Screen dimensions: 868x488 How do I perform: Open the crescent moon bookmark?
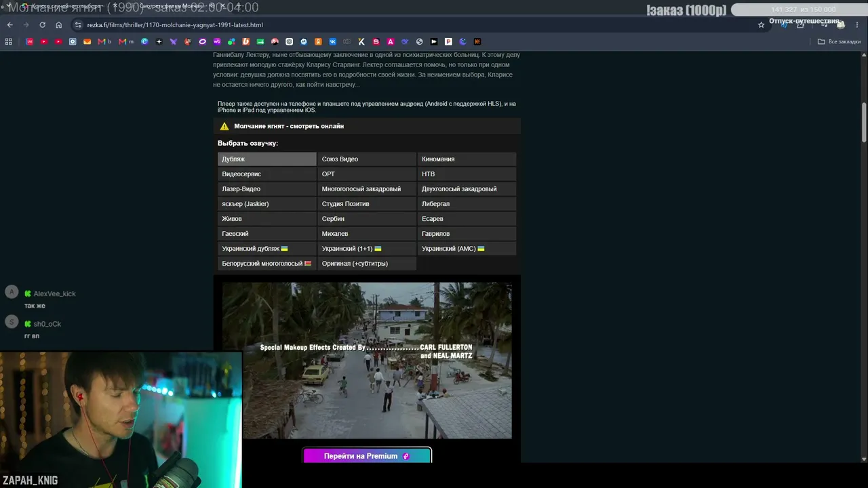pos(462,41)
